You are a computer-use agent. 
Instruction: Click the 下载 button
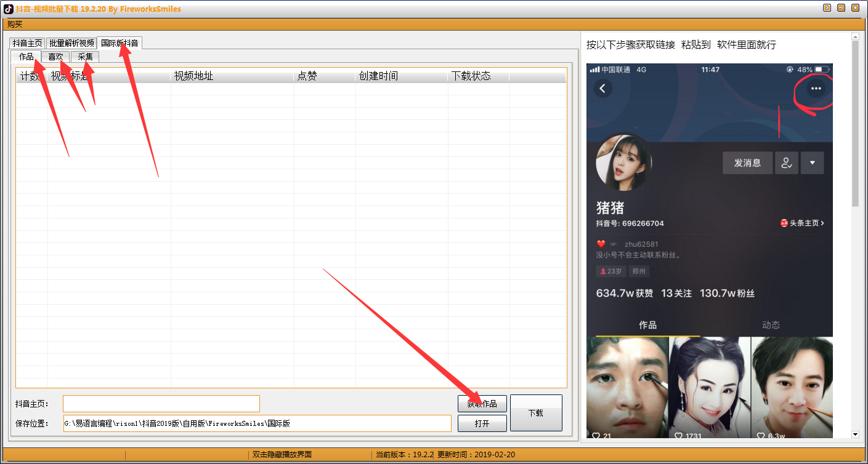[x=536, y=413]
